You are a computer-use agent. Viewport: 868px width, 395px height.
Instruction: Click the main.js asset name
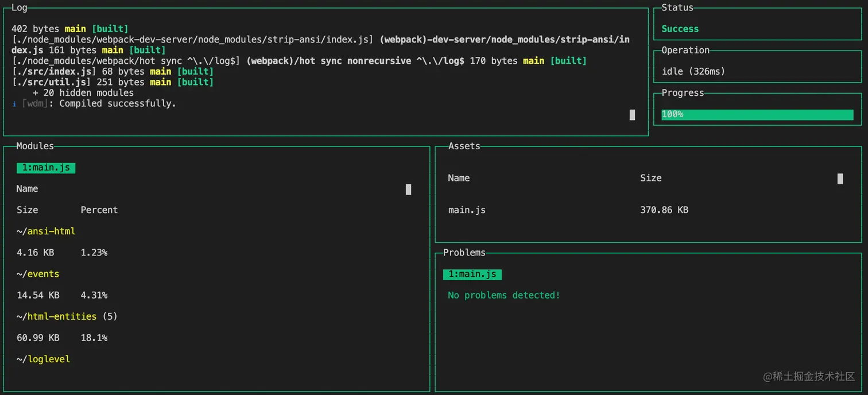[467, 210]
